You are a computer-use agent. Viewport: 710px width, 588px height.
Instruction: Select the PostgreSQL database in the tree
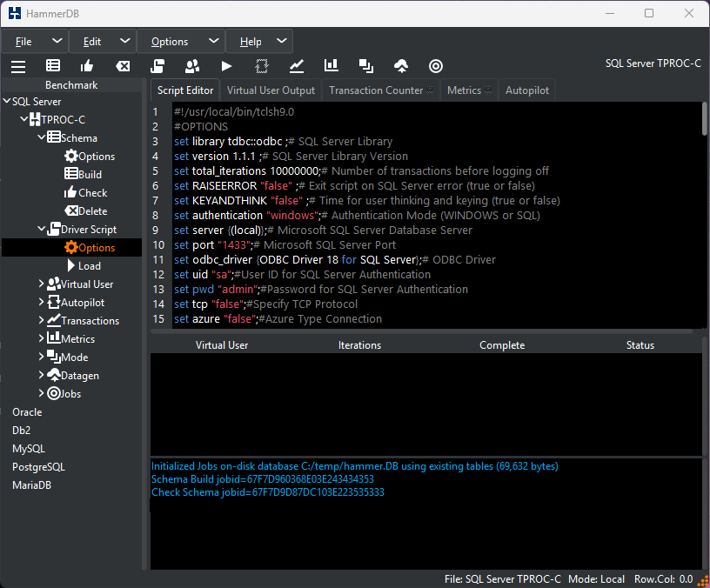(38, 467)
